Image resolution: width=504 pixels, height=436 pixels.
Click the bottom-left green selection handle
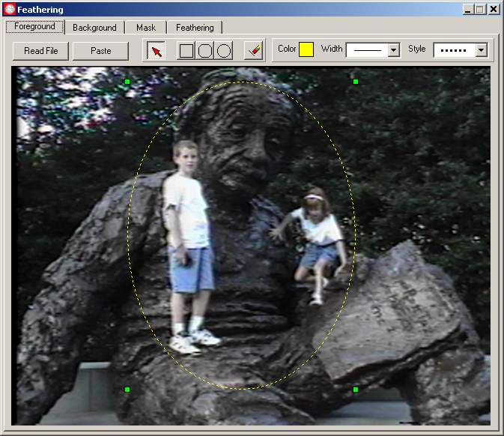(x=127, y=390)
